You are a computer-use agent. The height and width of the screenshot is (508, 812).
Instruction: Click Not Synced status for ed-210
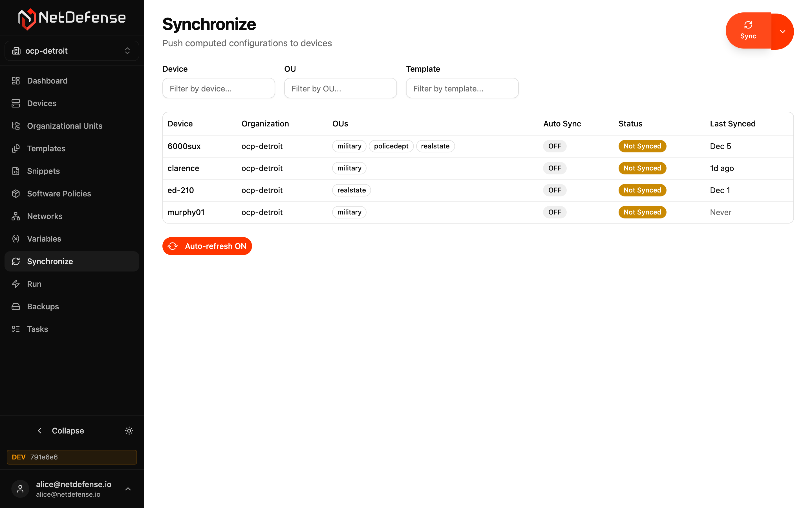(642, 190)
